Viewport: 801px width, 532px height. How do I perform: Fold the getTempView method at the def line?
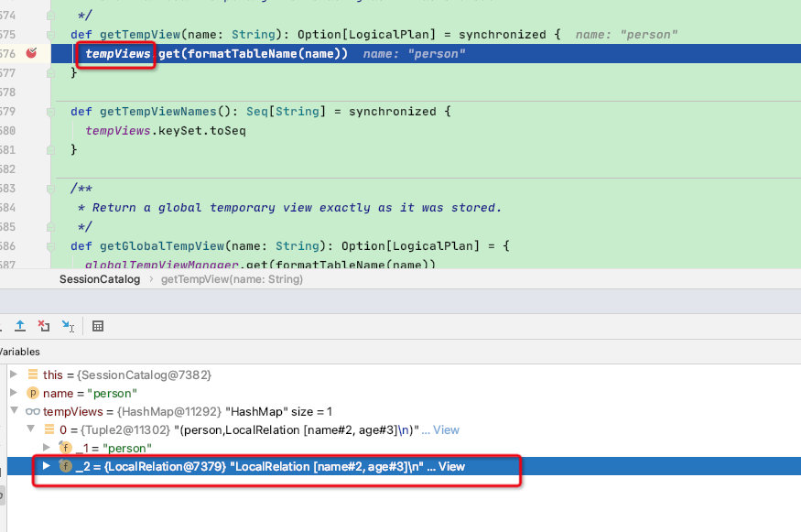click(x=50, y=35)
